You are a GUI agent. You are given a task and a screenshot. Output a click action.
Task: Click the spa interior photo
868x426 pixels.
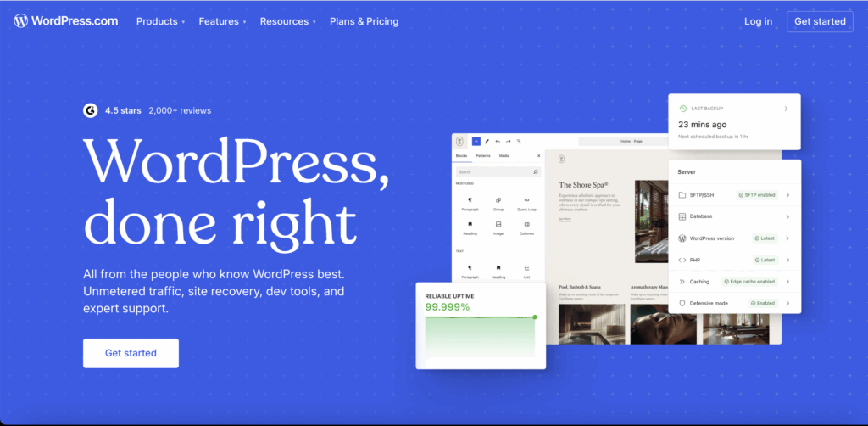pyautogui.click(x=651, y=221)
